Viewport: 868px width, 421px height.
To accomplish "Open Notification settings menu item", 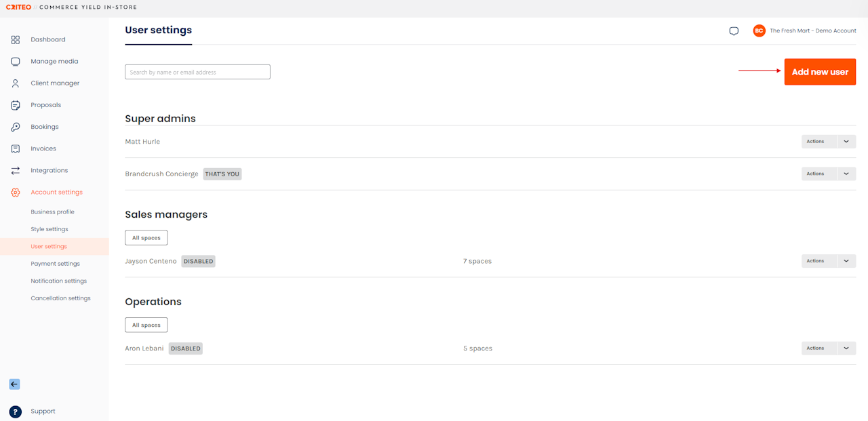I will click(58, 281).
